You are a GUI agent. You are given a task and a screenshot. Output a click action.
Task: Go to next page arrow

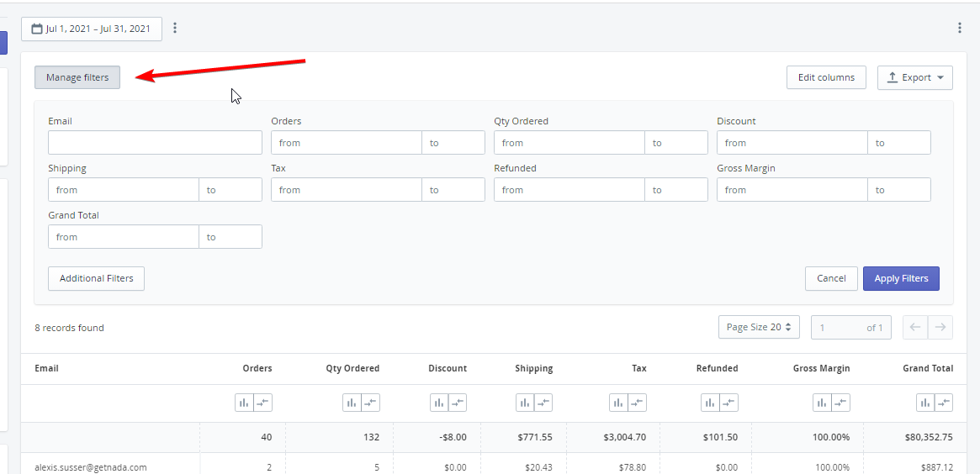click(940, 327)
